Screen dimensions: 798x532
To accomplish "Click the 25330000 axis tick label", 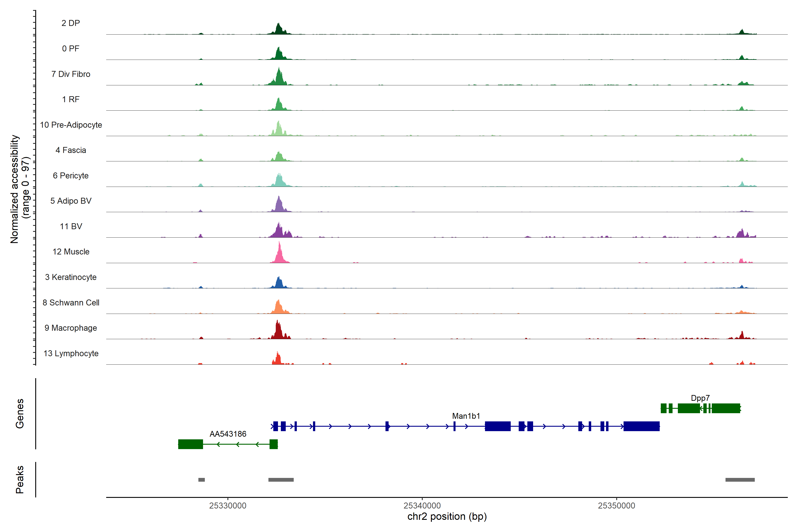I will [x=228, y=506].
